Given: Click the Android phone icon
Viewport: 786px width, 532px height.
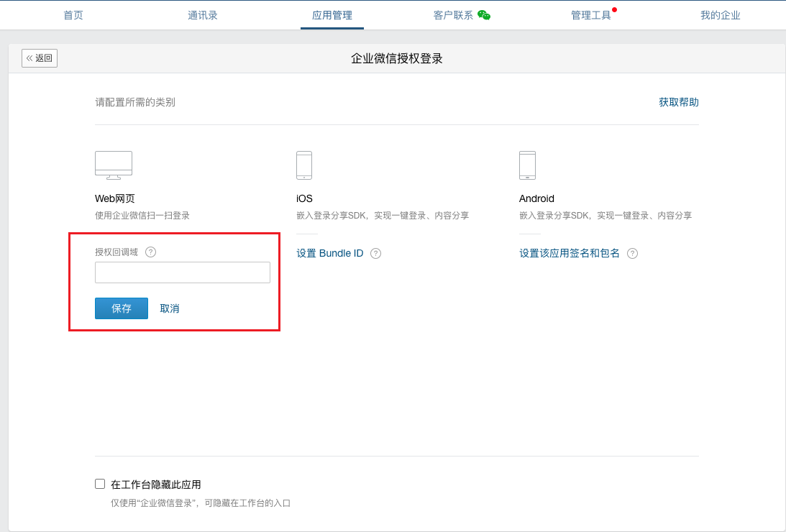Looking at the screenshot, I should 527,165.
